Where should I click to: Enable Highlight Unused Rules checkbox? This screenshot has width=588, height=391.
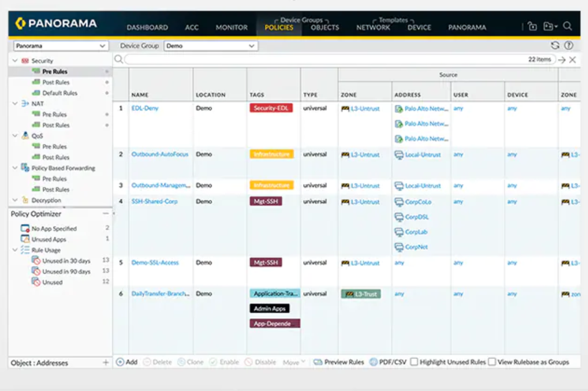pyautogui.click(x=414, y=362)
